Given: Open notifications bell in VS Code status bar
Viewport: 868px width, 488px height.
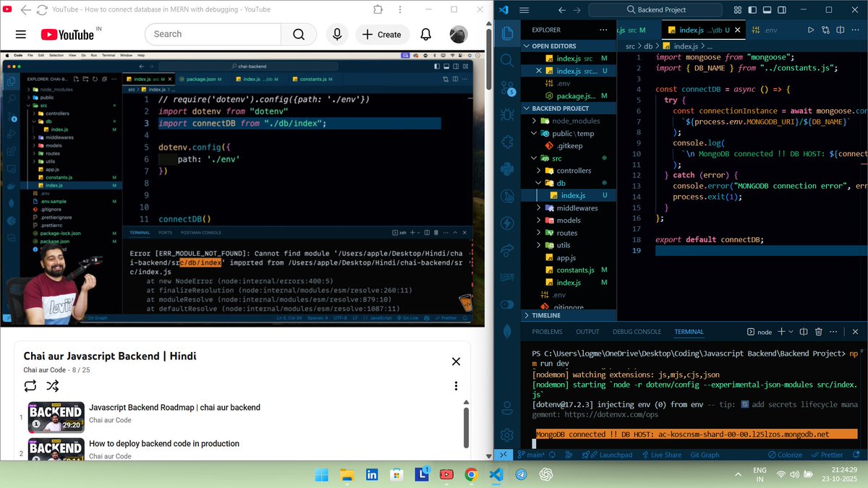Looking at the screenshot, I should tap(858, 455).
